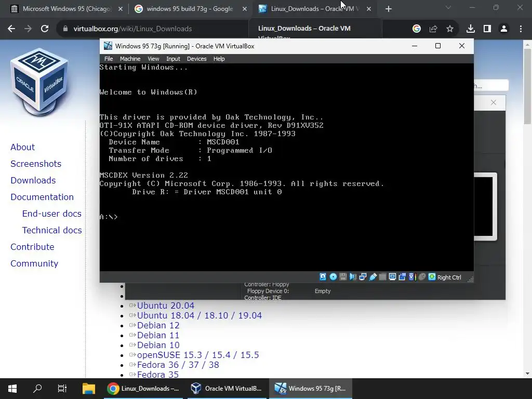
Task: Click the Google G icon in address bar
Action: point(416,29)
